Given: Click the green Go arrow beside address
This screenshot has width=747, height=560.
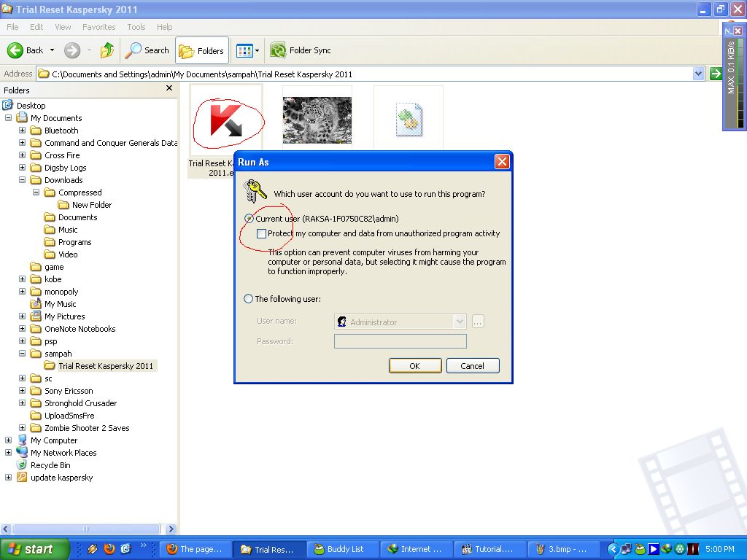Looking at the screenshot, I should [x=716, y=74].
